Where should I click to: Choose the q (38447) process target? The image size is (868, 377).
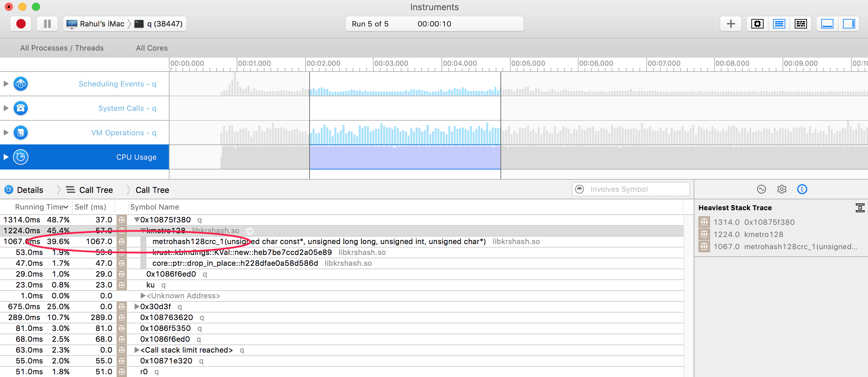coord(159,24)
